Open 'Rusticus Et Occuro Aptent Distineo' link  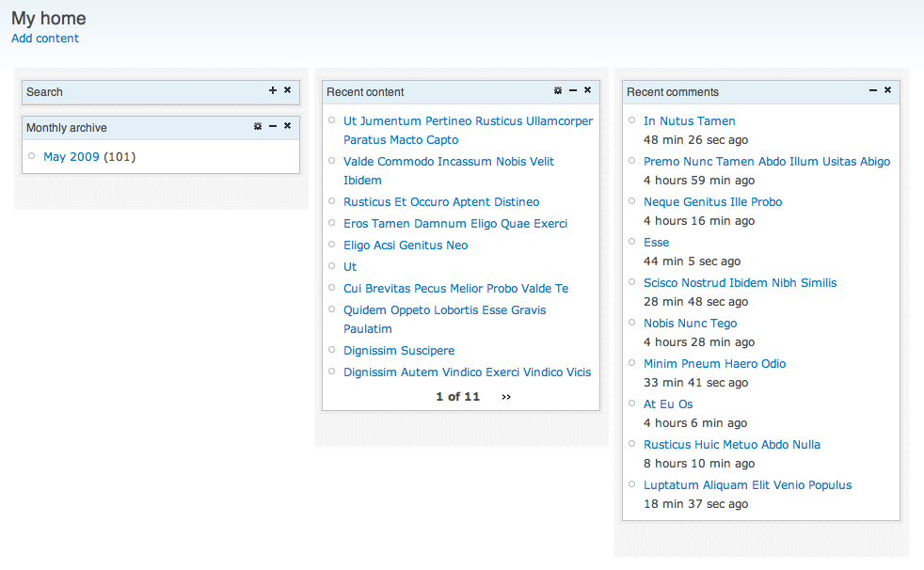pyautogui.click(x=441, y=202)
